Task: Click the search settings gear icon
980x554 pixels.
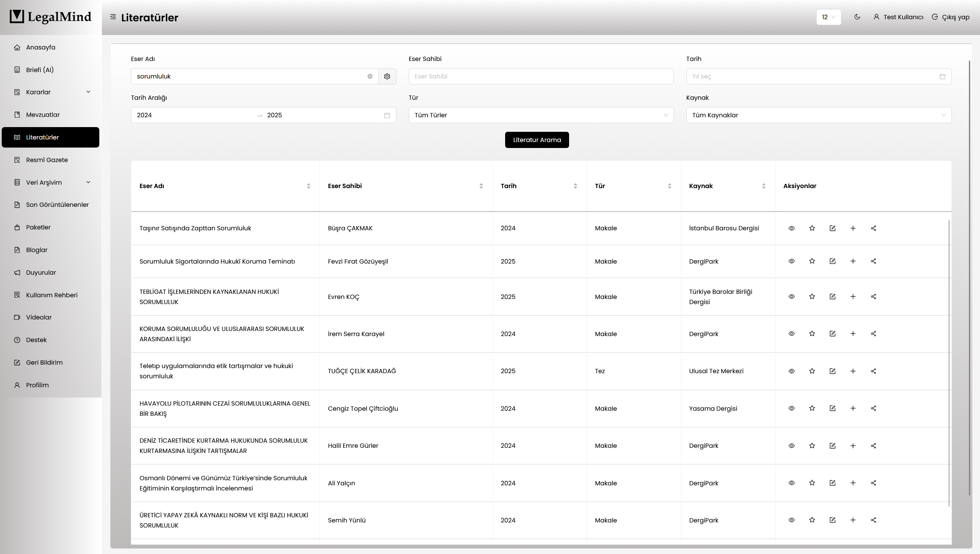Action: click(387, 76)
